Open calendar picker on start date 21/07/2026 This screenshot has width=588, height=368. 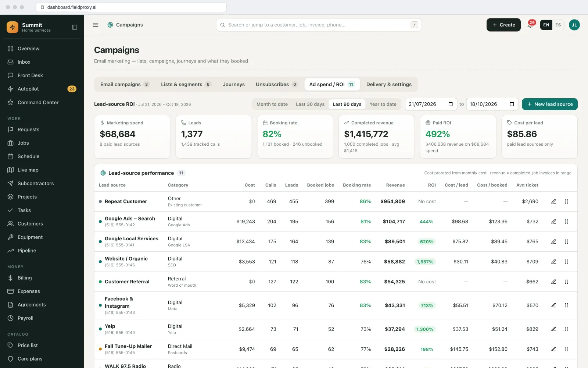tap(451, 104)
